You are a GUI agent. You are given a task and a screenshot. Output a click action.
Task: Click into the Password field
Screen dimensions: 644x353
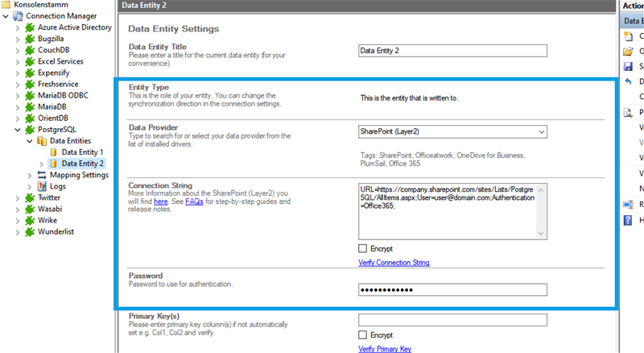click(453, 290)
